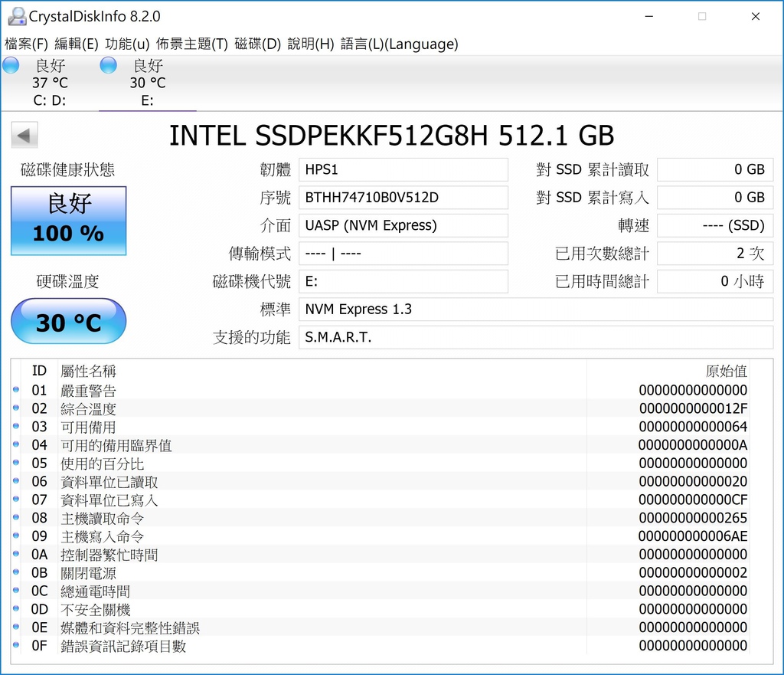The image size is (784, 675).
Task: Click the blue status orb for C: D: disk
Action: coord(11,65)
